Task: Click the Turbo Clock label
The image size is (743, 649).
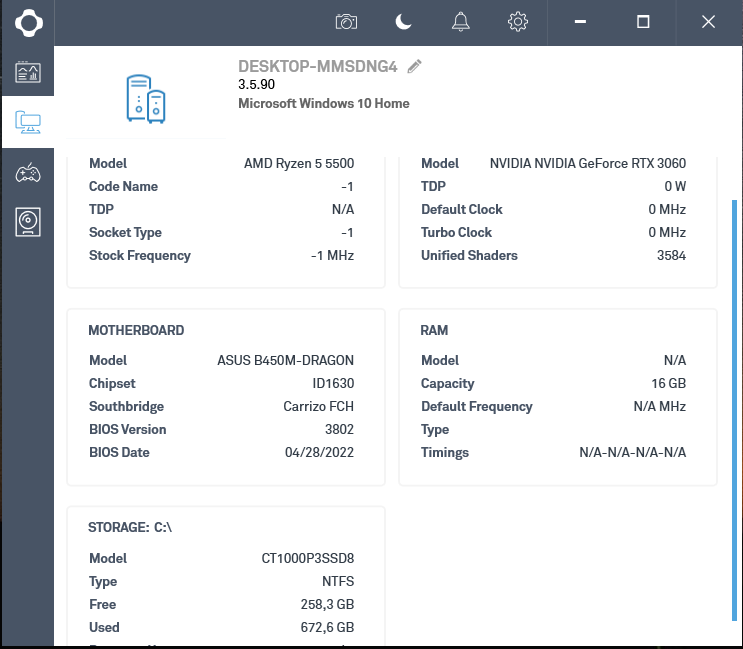Action: click(x=456, y=232)
